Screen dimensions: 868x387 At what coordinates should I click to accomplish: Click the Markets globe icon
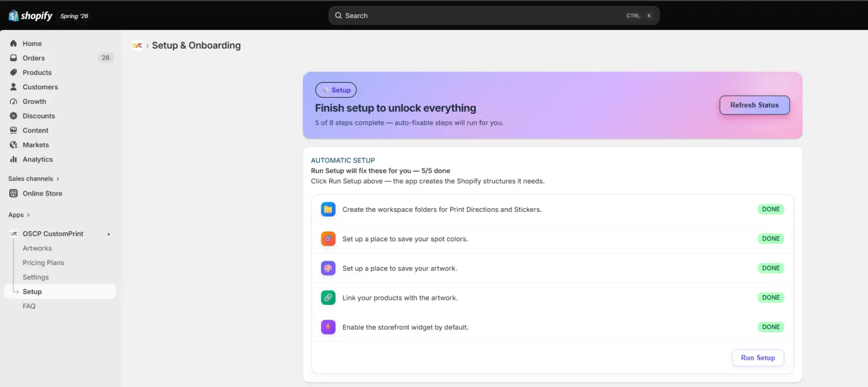(14, 145)
